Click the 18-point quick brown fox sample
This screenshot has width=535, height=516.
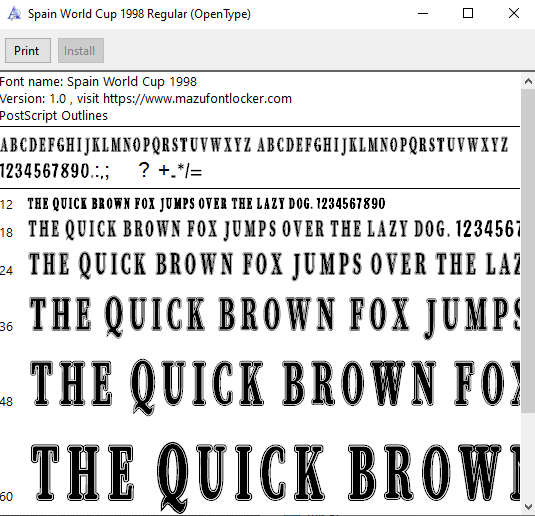(274, 229)
